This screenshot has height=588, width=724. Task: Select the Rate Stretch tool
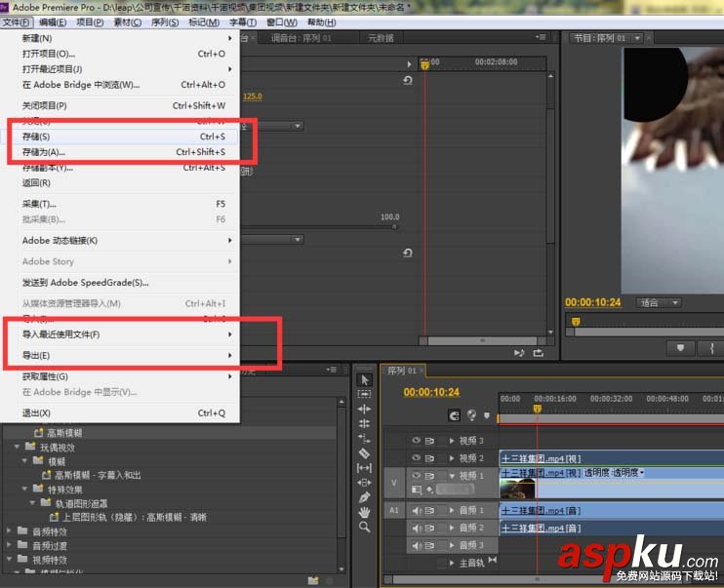click(x=364, y=439)
